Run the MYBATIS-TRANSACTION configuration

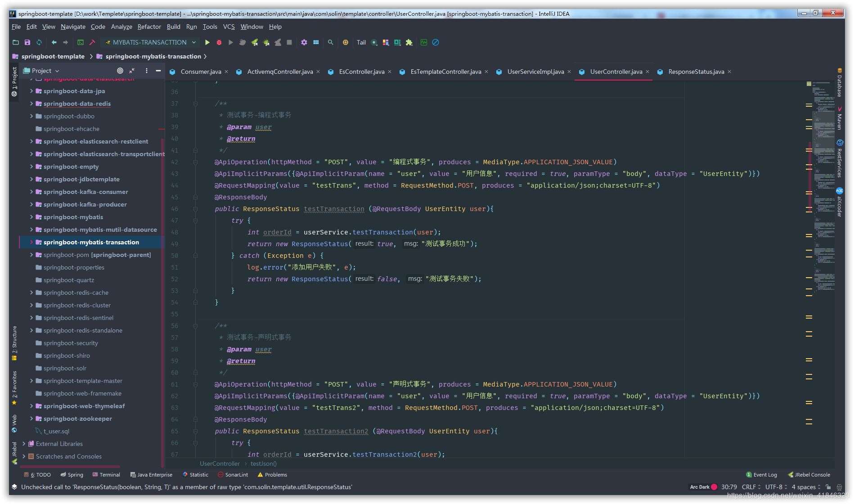pos(207,42)
